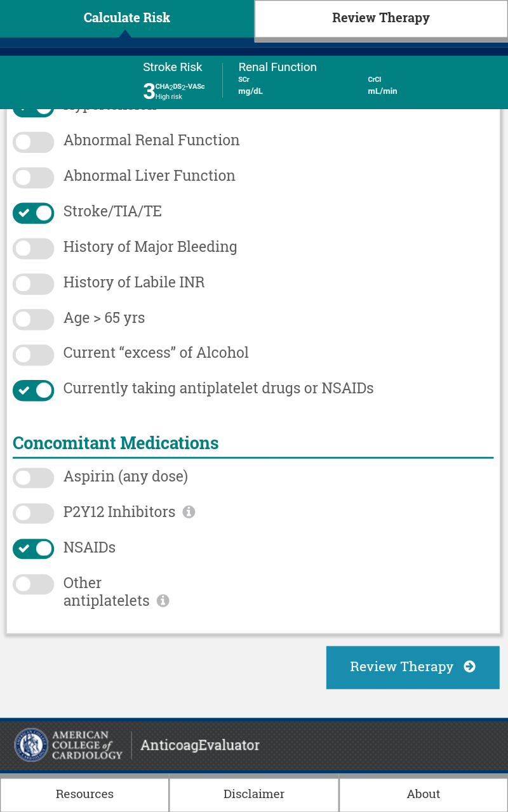Click the CHA2DS2-VASc stroke risk score
This screenshot has height=812, width=508.
click(173, 91)
